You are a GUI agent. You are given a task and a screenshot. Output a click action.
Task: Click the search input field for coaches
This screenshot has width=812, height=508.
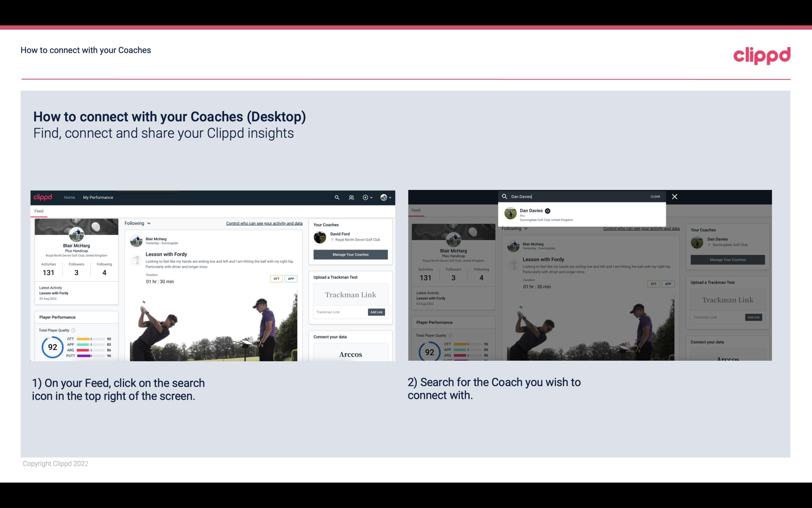click(578, 196)
